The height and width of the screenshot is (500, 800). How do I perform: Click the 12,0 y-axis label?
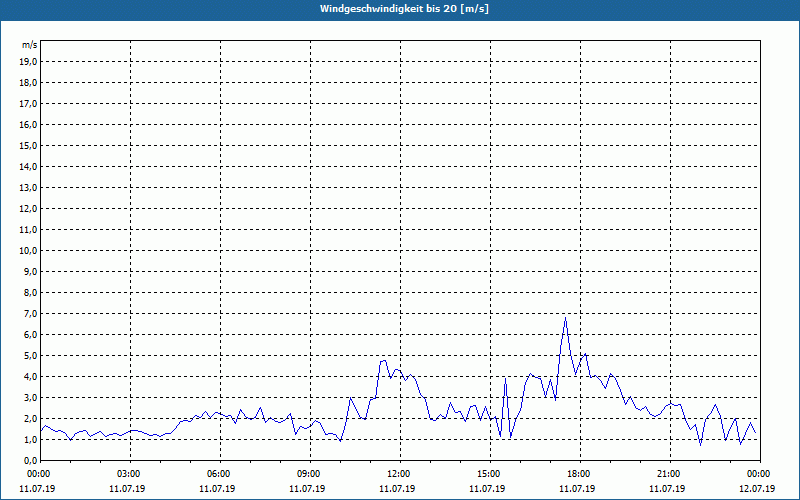pyautogui.click(x=28, y=208)
